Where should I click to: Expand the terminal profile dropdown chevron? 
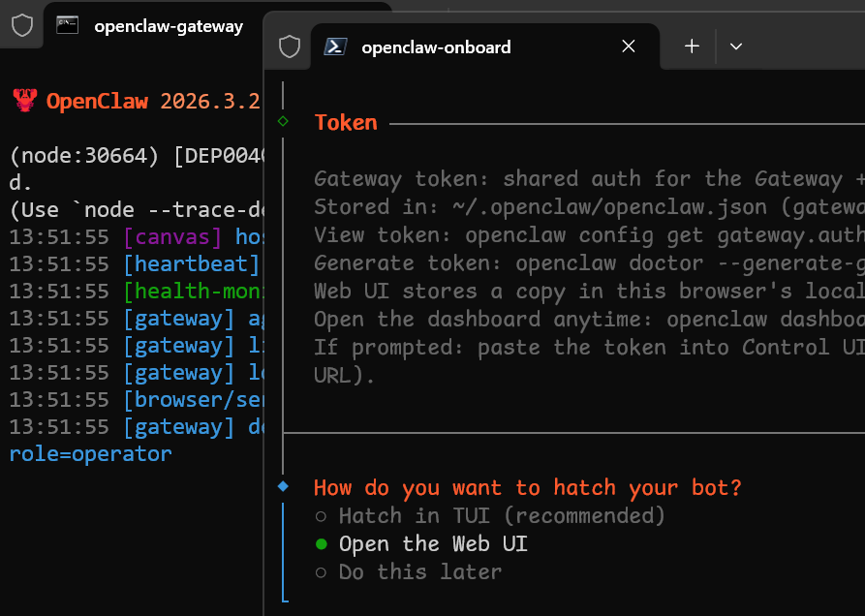[x=736, y=46]
